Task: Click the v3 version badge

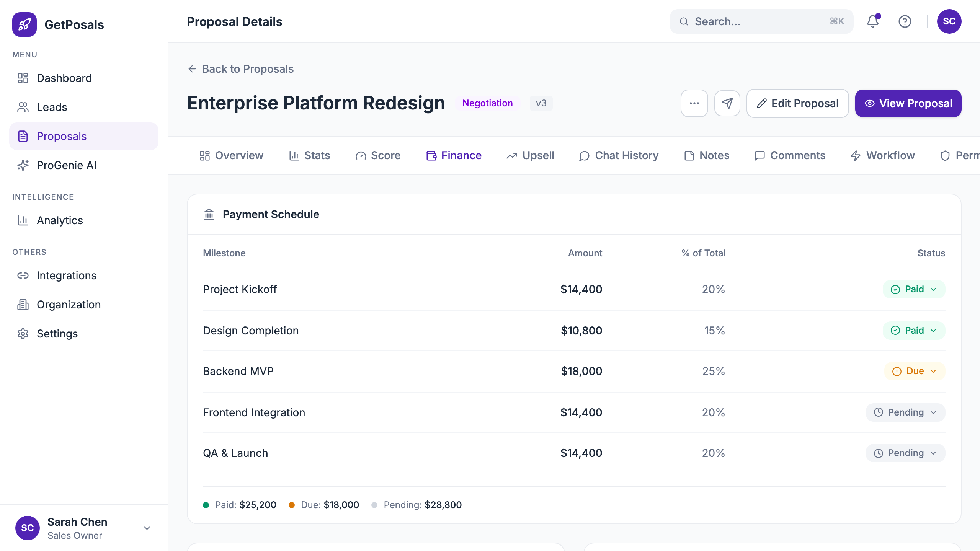Action: [x=541, y=103]
